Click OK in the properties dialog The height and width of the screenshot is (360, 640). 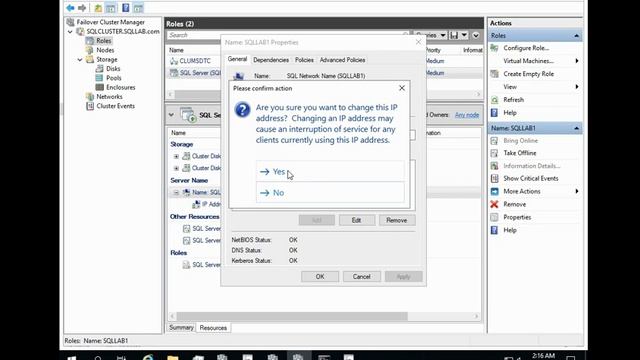pyautogui.click(x=320, y=276)
